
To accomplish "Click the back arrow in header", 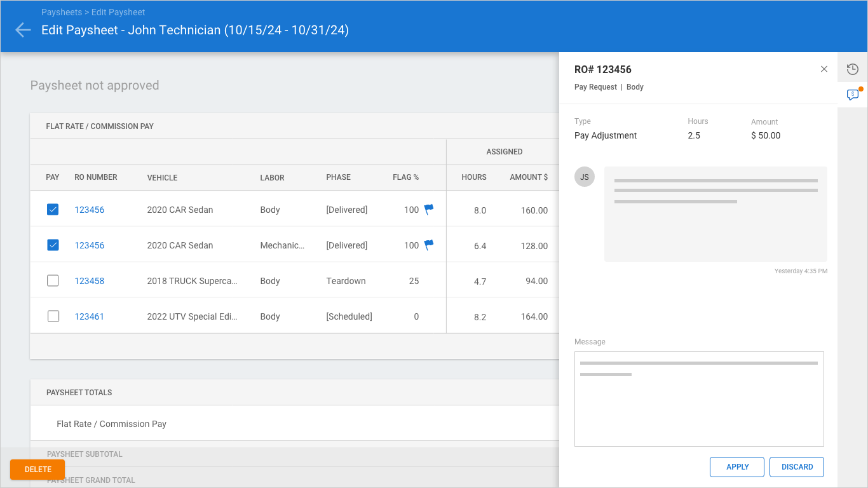I will pos(23,30).
